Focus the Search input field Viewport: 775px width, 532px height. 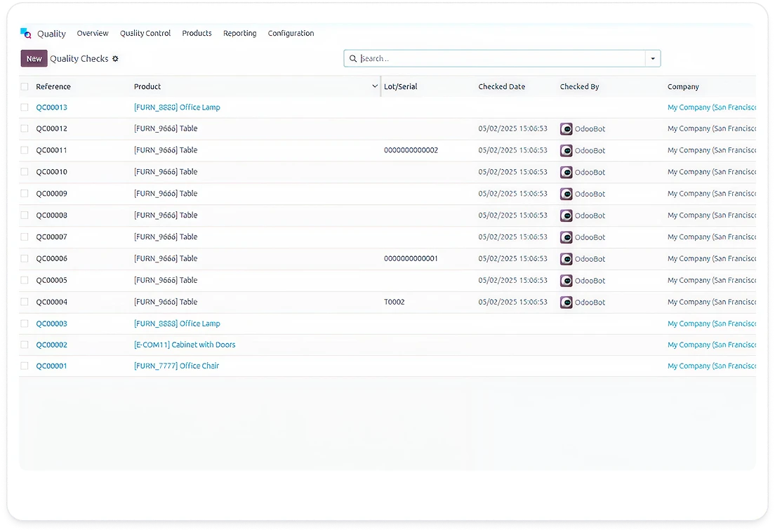tap(500, 59)
